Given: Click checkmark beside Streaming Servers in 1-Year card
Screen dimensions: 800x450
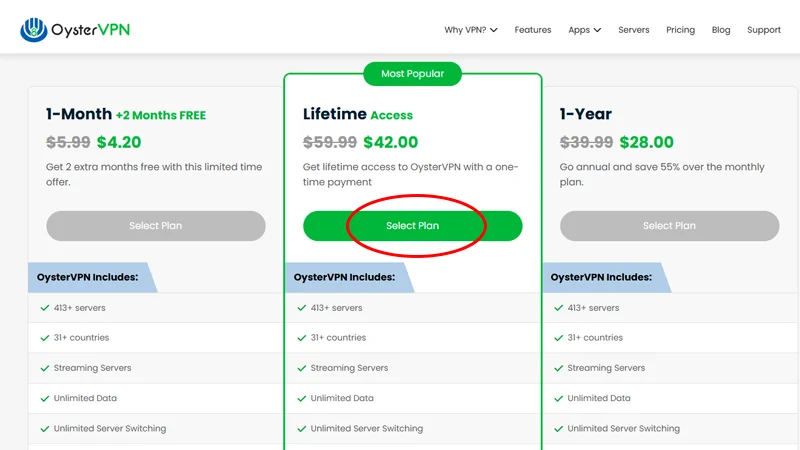Looking at the screenshot, I should 559,368.
